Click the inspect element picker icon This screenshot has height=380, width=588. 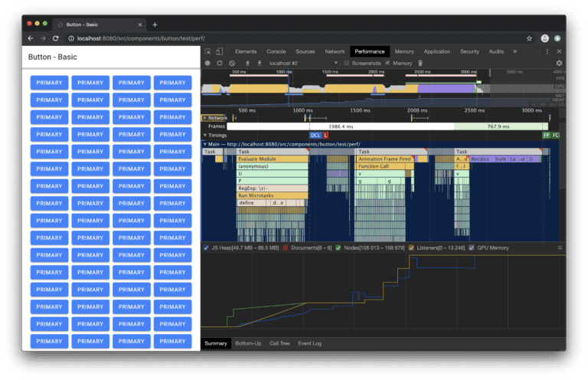point(207,52)
